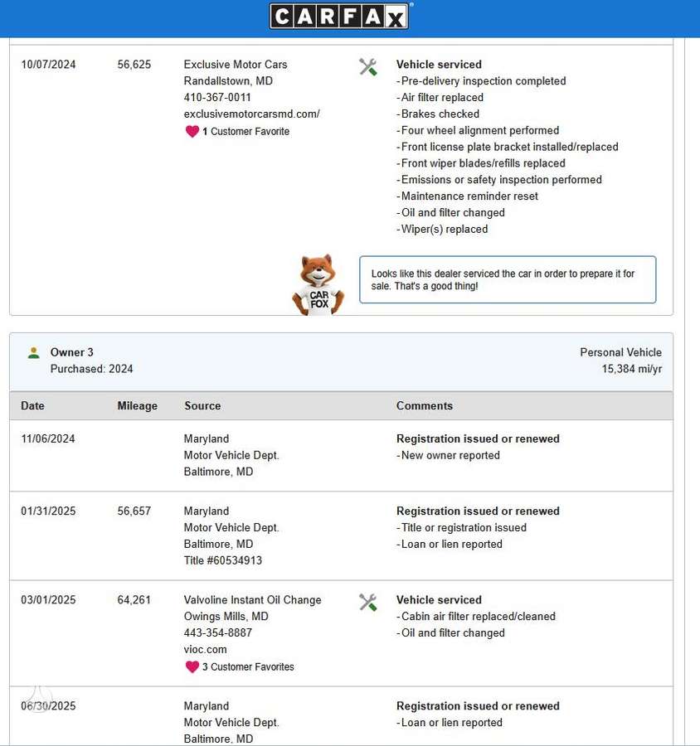Click the Mileage column header
700x746 pixels.
pyautogui.click(x=137, y=406)
